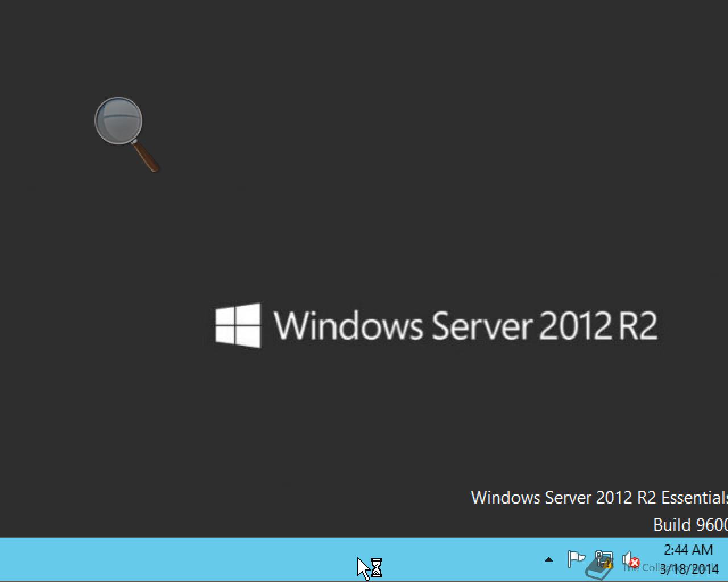This screenshot has height=582, width=728.
Task: Open the muted volume speaker icon
Action: coord(631,560)
